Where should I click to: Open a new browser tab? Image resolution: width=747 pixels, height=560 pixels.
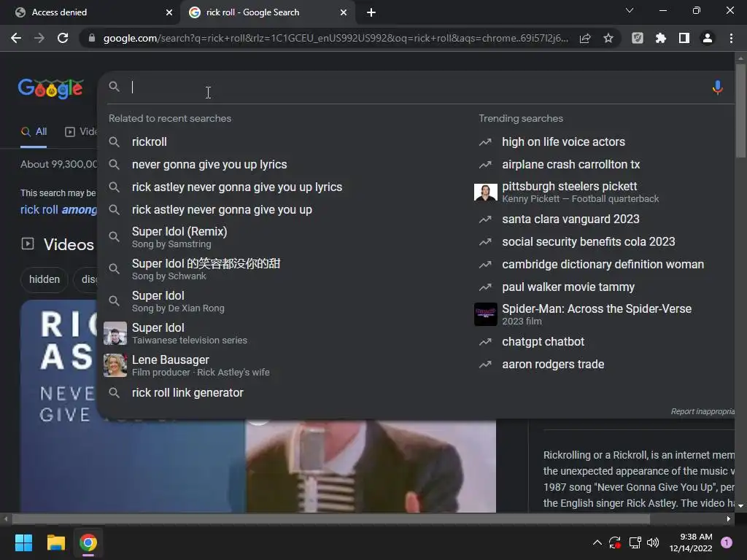point(371,12)
